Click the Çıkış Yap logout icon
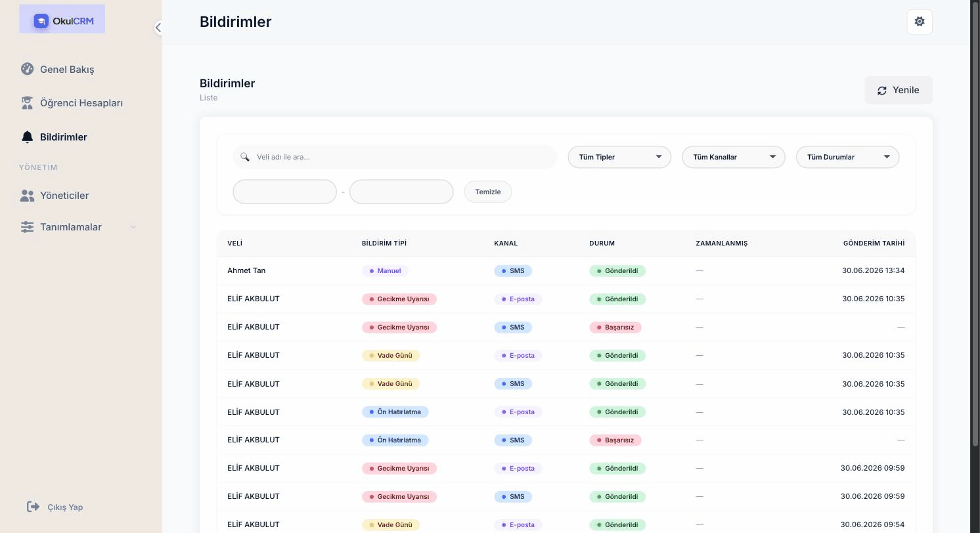The height and width of the screenshot is (533, 980). tap(33, 506)
